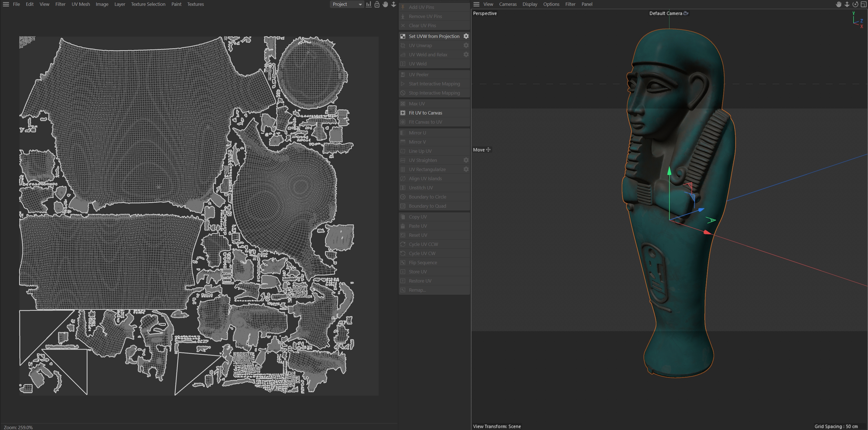The image size is (868, 430).
Task: Click the UV editor pan hand icon
Action: (385, 4)
